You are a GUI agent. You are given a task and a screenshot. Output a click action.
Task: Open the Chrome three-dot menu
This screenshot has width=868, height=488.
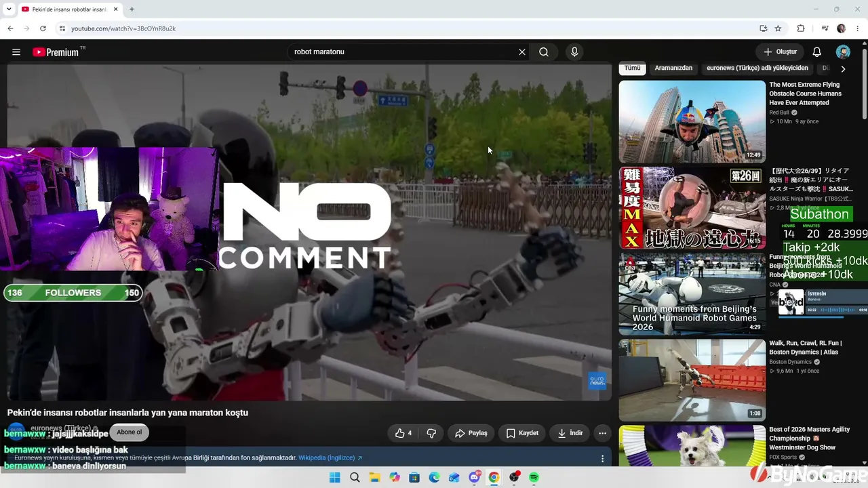click(x=857, y=28)
